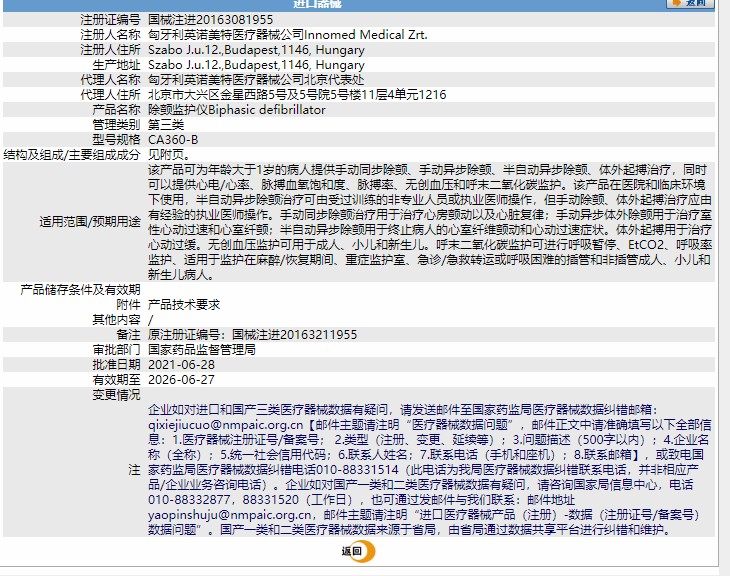Click attachment 产品技术要求
730x576 pixels.
[184, 305]
